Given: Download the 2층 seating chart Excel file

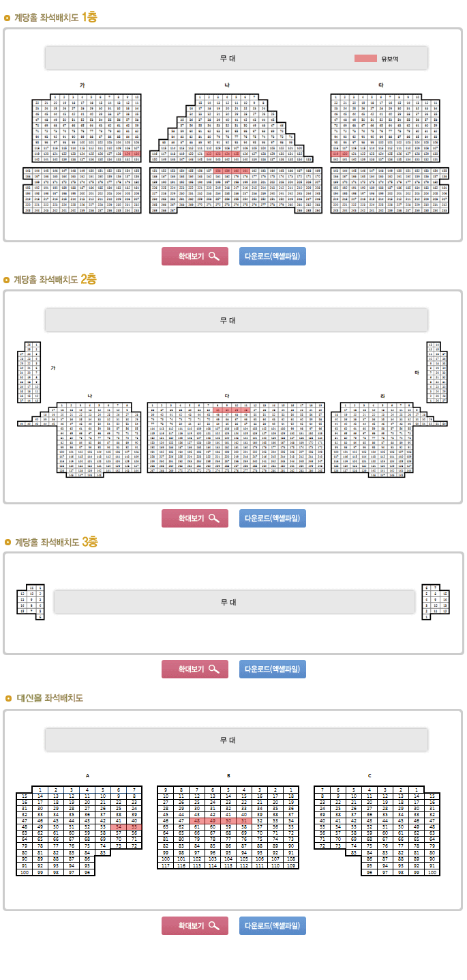Looking at the screenshot, I should coord(273,519).
